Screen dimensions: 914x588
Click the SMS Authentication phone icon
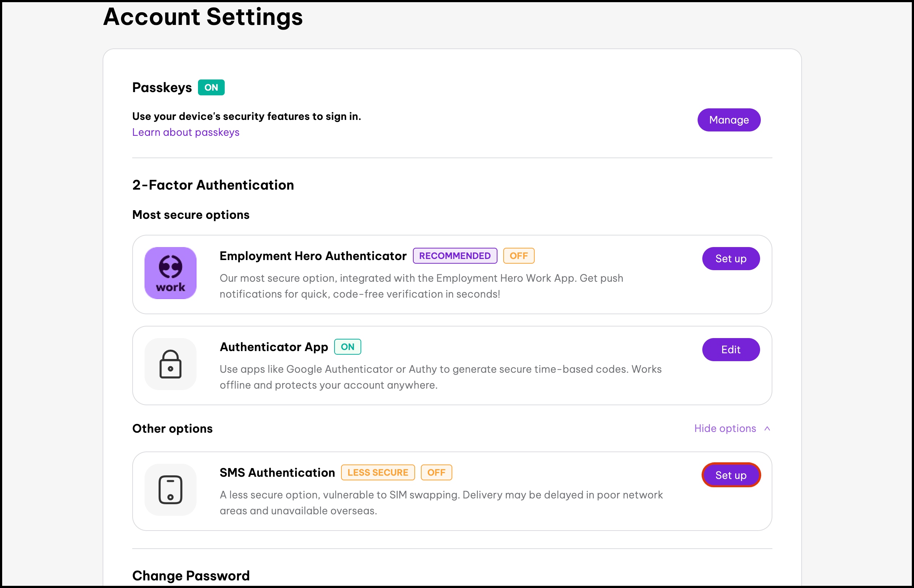click(x=170, y=489)
